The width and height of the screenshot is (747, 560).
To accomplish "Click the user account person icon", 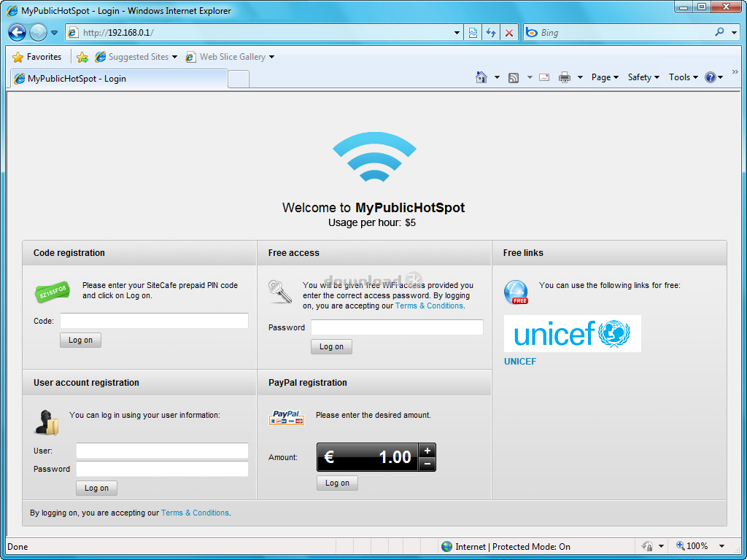I will pos(46,422).
